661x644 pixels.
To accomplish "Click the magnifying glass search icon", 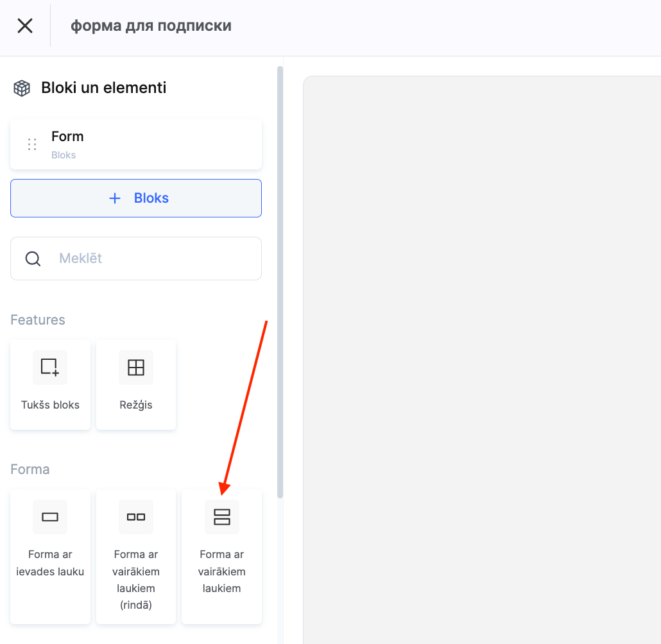I will pyautogui.click(x=33, y=258).
